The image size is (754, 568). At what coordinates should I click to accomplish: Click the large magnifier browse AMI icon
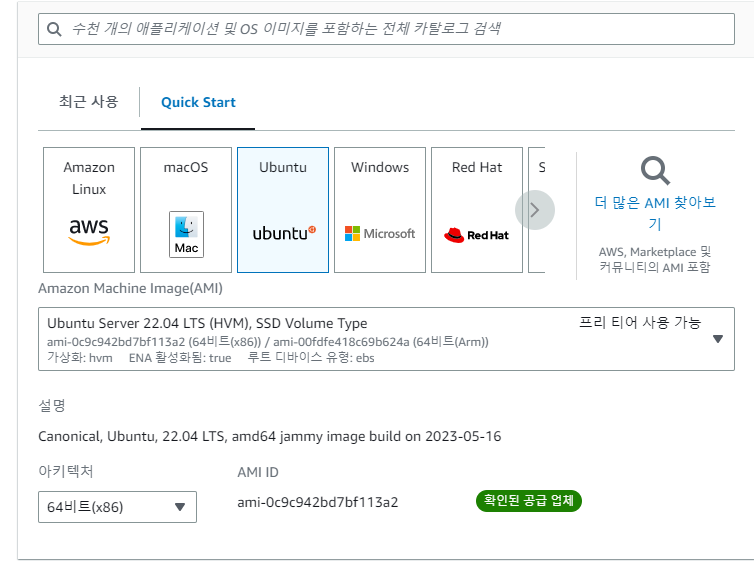pyautogui.click(x=655, y=170)
